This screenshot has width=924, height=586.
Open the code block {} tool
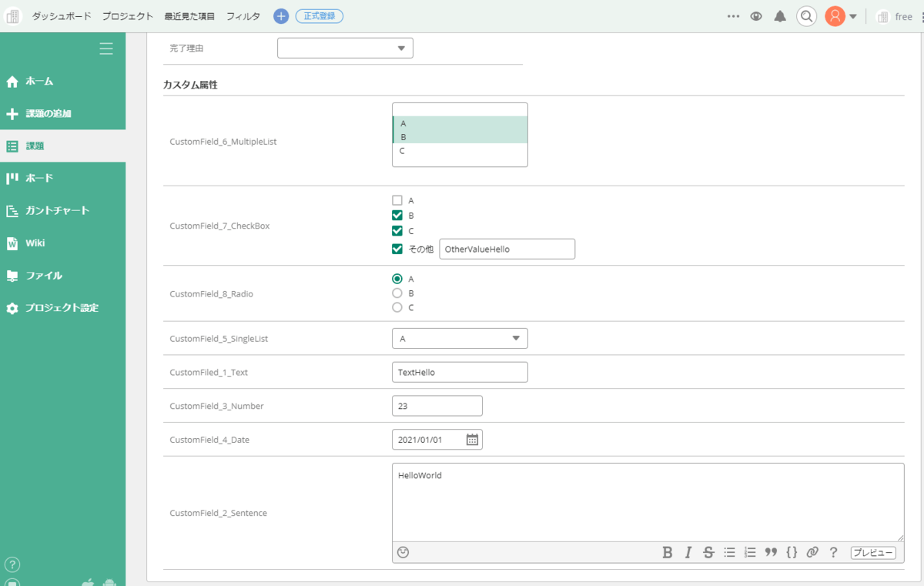click(792, 552)
